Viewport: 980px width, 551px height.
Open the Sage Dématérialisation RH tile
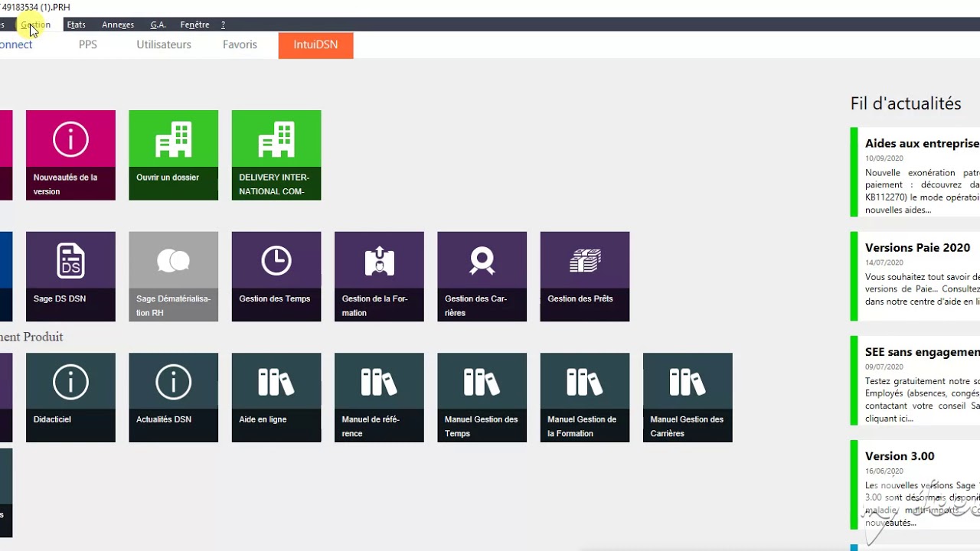(173, 276)
